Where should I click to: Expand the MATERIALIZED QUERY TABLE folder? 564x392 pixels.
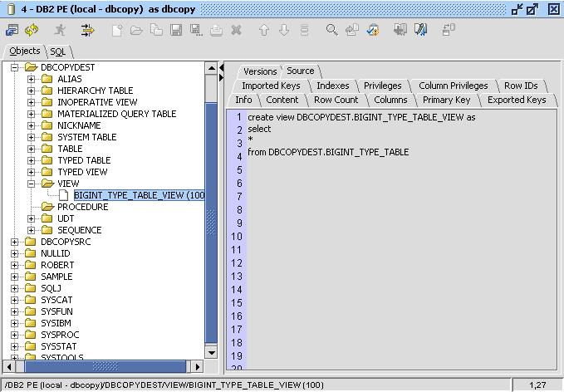click(x=32, y=114)
